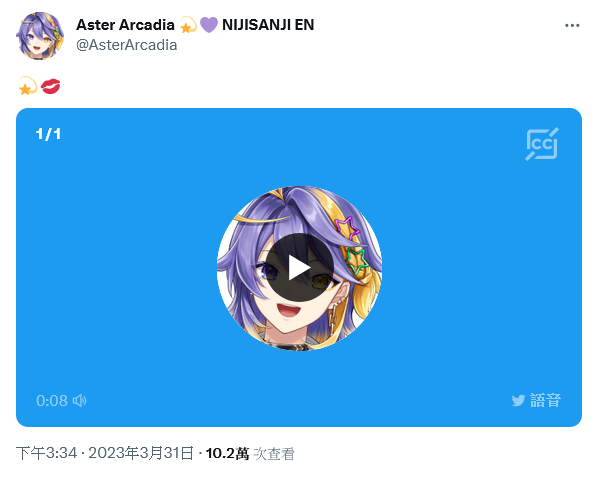The height and width of the screenshot is (478, 598).
Task: Click the kiss mark emoji in tweet
Action: pos(51,86)
